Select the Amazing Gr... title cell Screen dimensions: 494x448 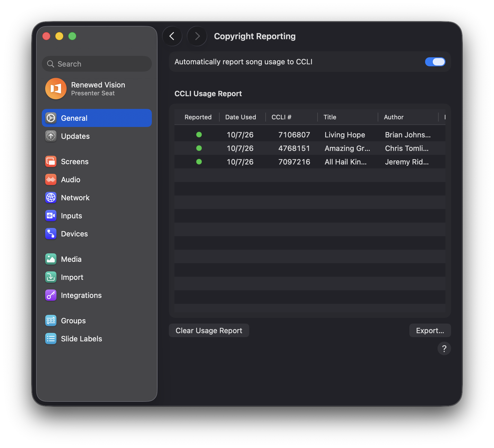[x=347, y=148]
